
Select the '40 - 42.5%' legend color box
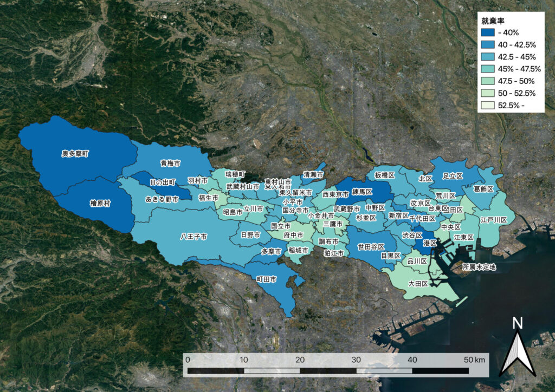click(x=489, y=45)
